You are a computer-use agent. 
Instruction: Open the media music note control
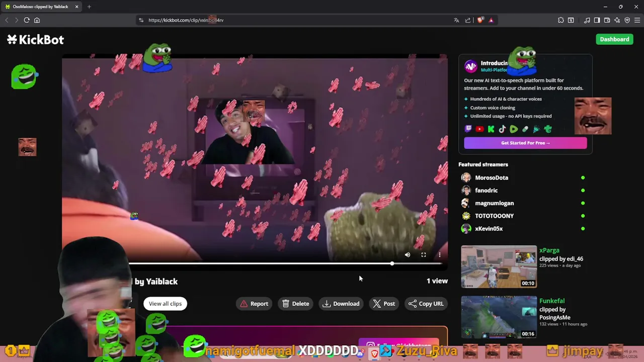coord(587,20)
